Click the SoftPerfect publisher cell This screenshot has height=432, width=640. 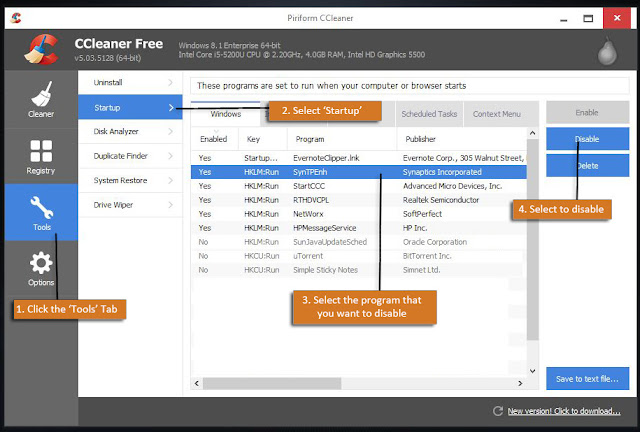click(422, 214)
